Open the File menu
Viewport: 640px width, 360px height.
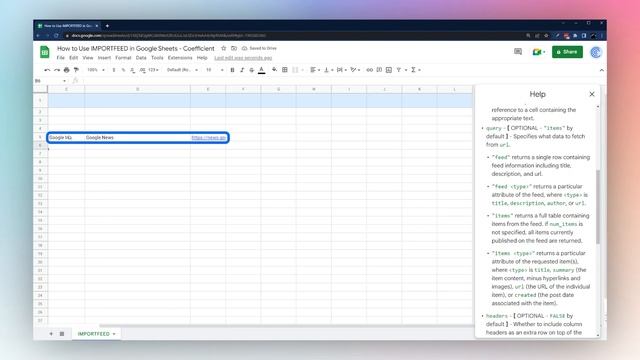coord(60,58)
